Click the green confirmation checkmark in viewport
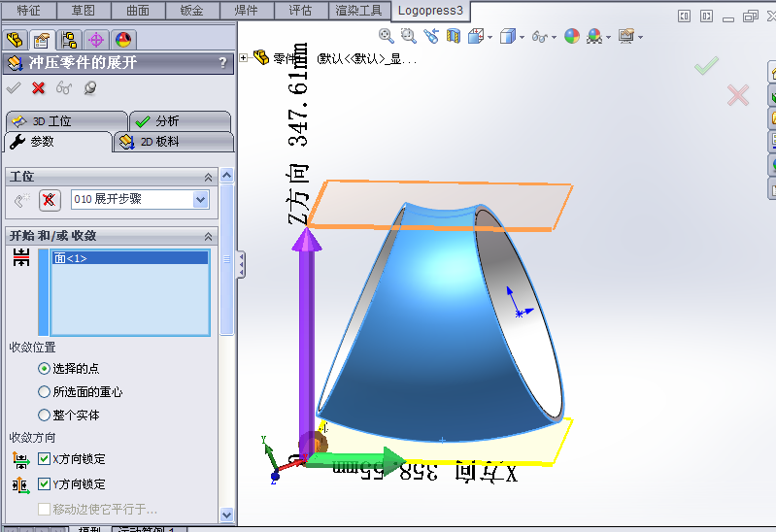This screenshot has height=532, width=776. pos(706,65)
